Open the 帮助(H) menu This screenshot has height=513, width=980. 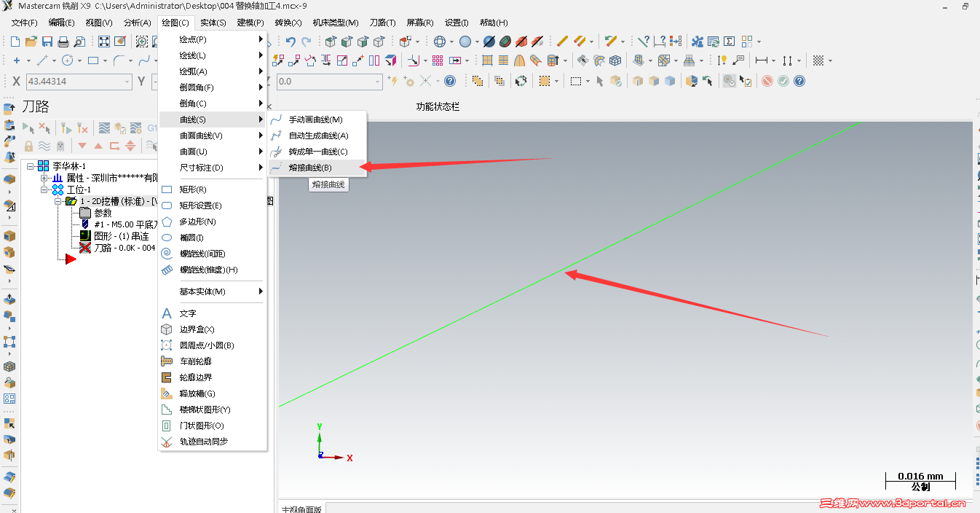click(494, 23)
